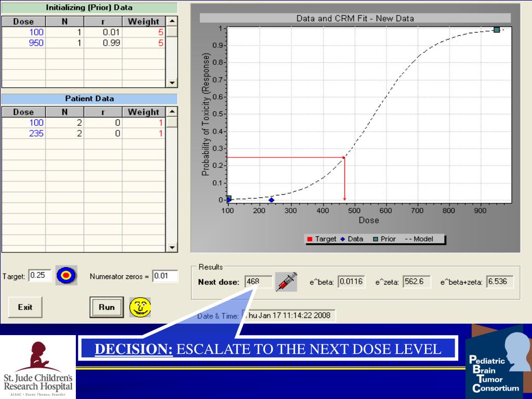532x399 pixels.
Task: Click the prior marker at dose 950
Action: 496,30
